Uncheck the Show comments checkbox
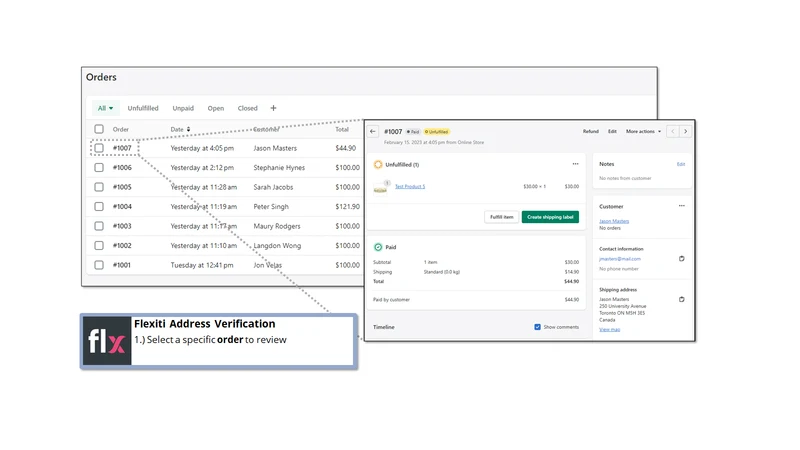 [537, 327]
